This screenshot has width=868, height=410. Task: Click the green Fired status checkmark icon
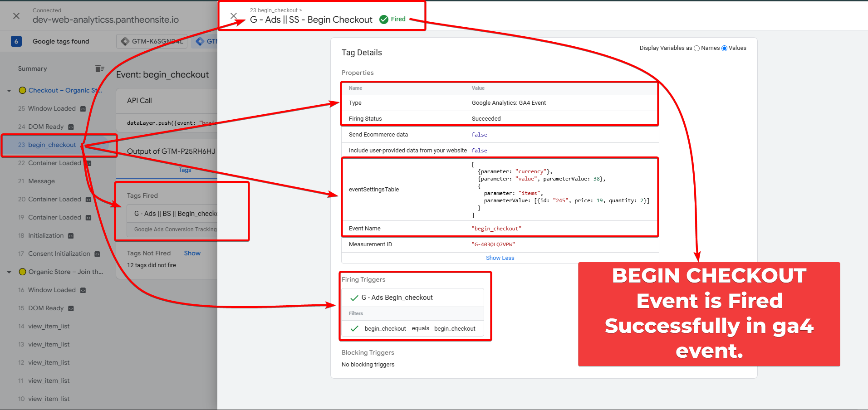(x=384, y=19)
